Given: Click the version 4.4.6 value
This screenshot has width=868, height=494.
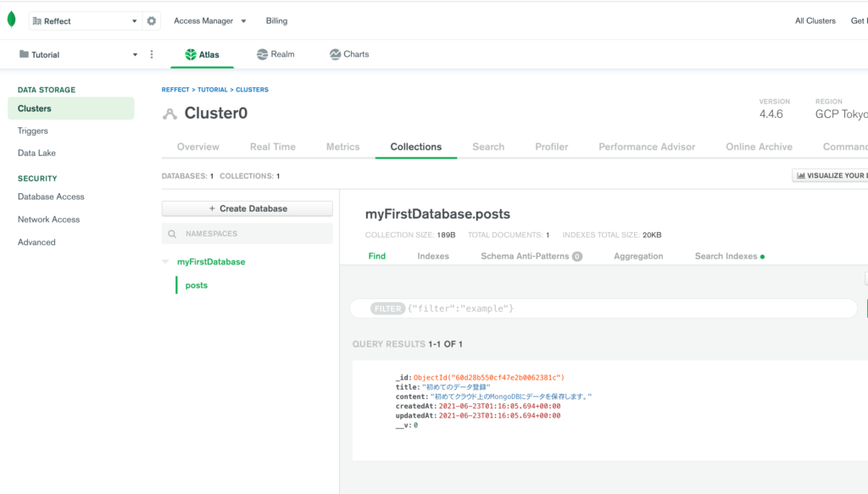Looking at the screenshot, I should click(771, 114).
